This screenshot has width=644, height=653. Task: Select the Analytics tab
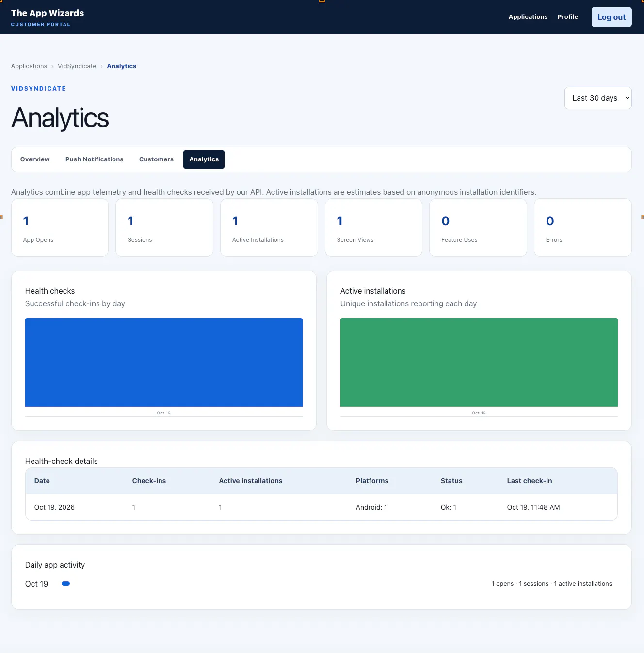click(204, 159)
